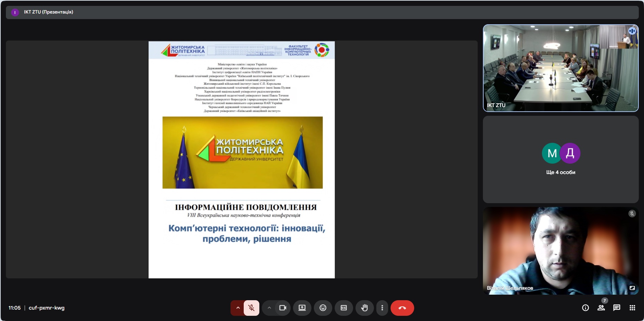Image resolution: width=644 pixels, height=321 pixels.
Task: Click the yellow Житомирська Політехніка photo on slide
Action: (243, 153)
